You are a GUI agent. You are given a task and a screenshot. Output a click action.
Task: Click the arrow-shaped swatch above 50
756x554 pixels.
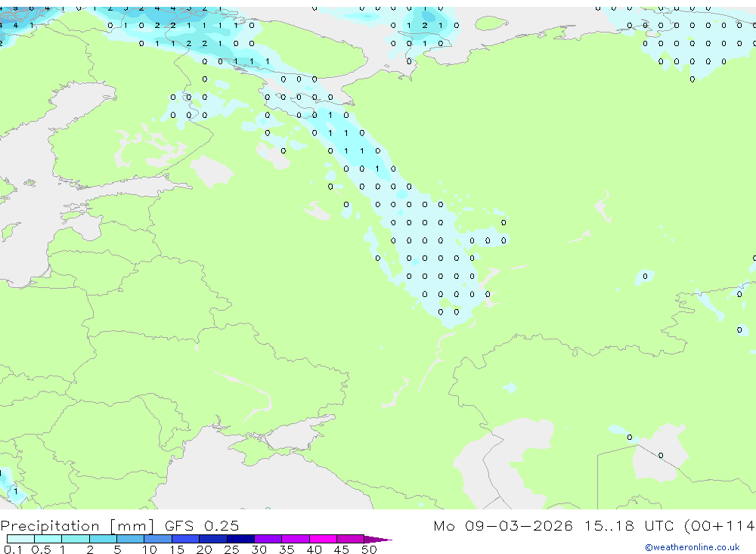[x=377, y=540]
